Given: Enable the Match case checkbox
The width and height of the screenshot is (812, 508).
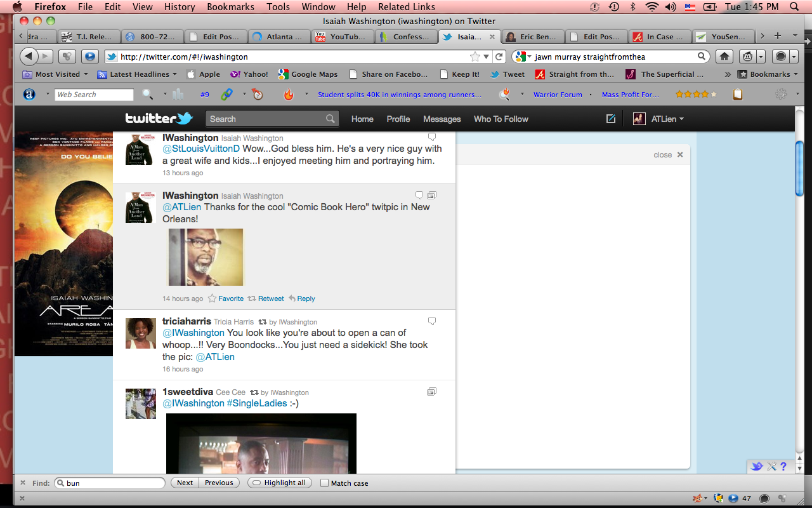Looking at the screenshot, I should pos(325,483).
